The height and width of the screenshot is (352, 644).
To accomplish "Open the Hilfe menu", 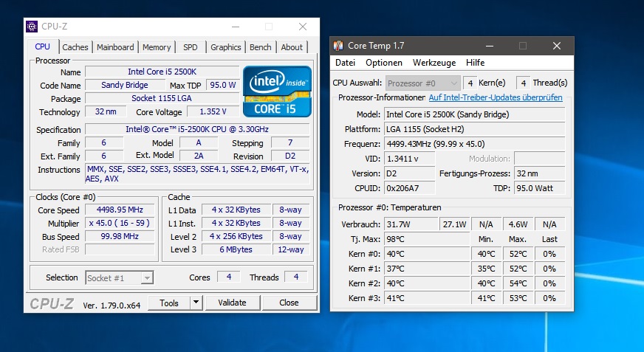I will click(475, 63).
